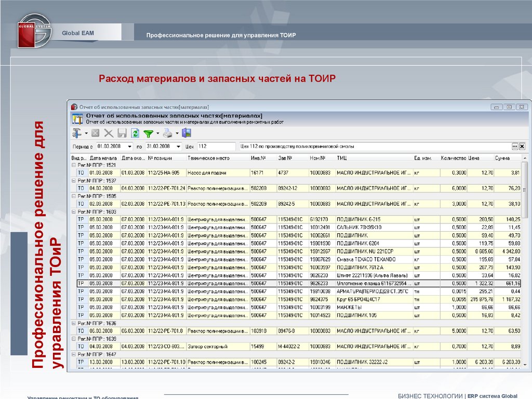Screen dimensions: 532x399
Task: Sort by the Сумма column header
Action: coord(502,158)
